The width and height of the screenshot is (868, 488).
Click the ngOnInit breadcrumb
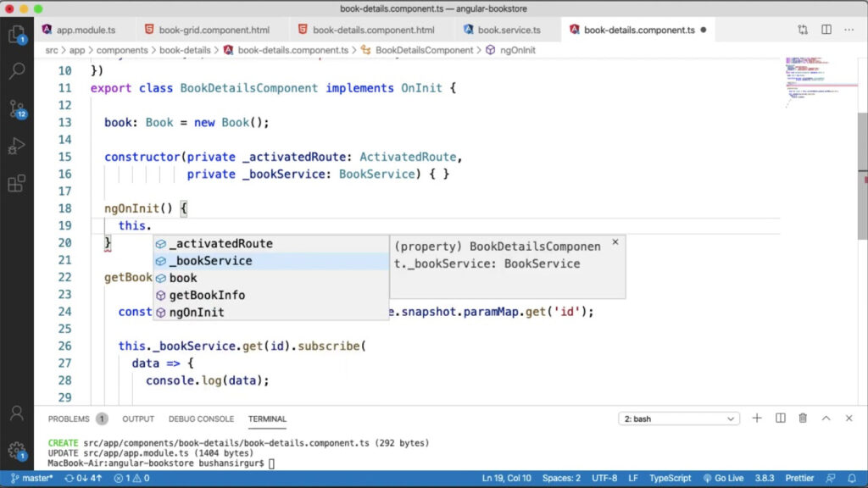click(x=511, y=50)
